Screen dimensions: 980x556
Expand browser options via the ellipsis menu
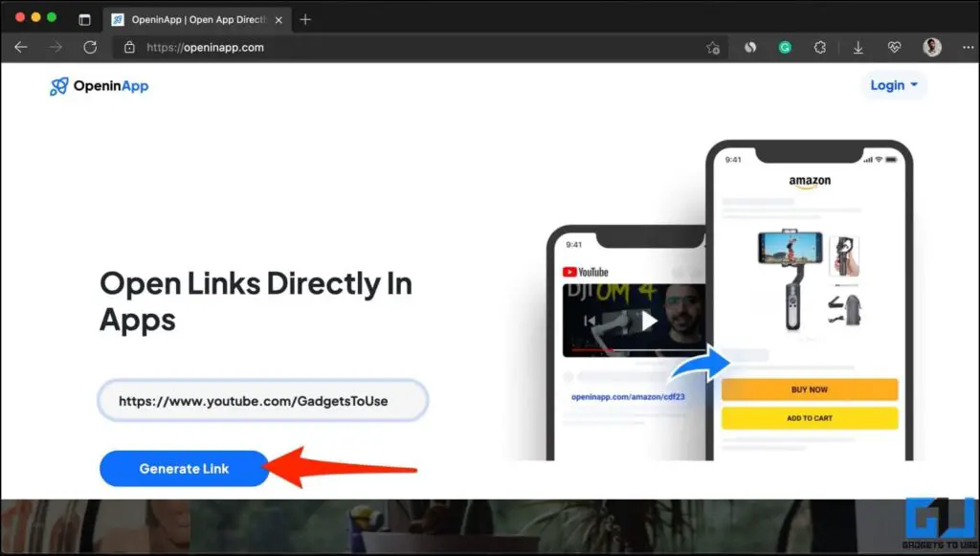[x=968, y=47]
